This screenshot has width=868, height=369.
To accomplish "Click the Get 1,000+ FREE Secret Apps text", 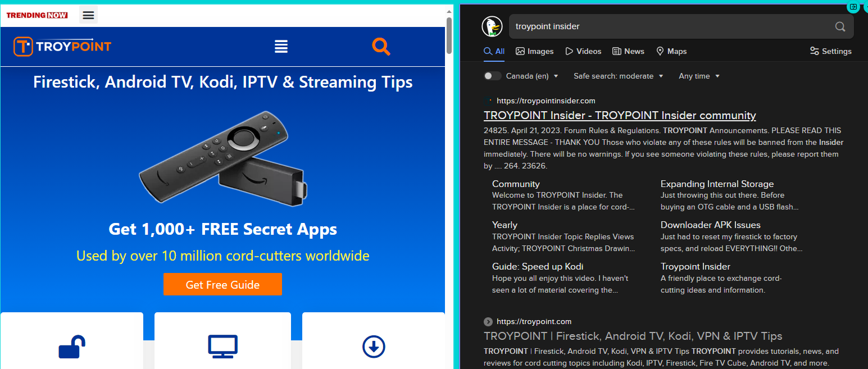I will click(x=222, y=229).
